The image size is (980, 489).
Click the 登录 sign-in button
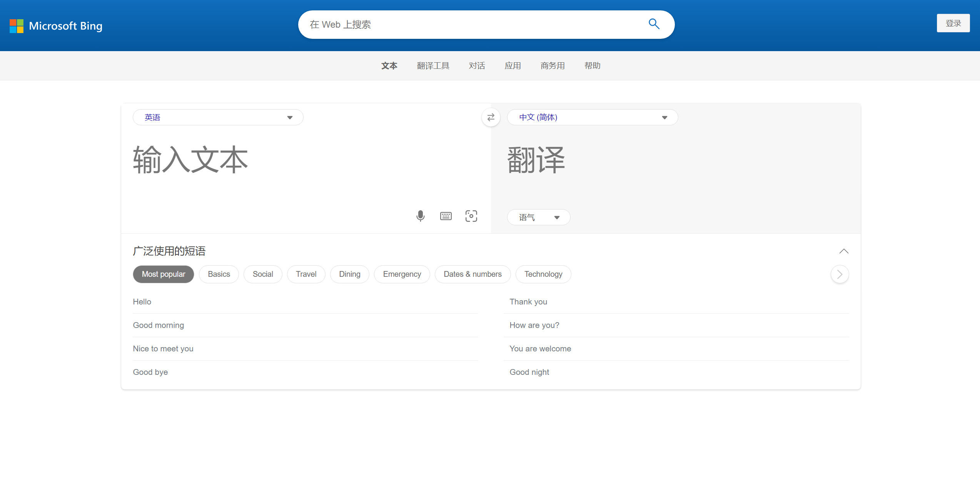coord(953,23)
